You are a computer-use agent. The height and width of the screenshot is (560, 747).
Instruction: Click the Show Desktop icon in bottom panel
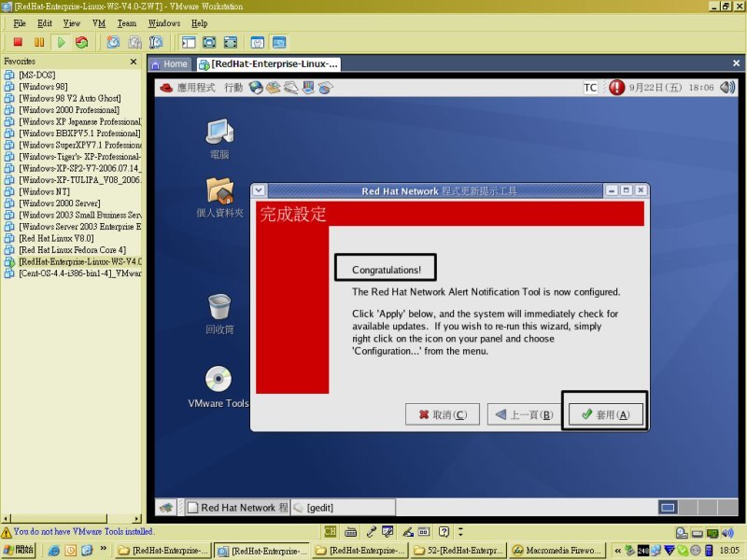[x=166, y=508]
